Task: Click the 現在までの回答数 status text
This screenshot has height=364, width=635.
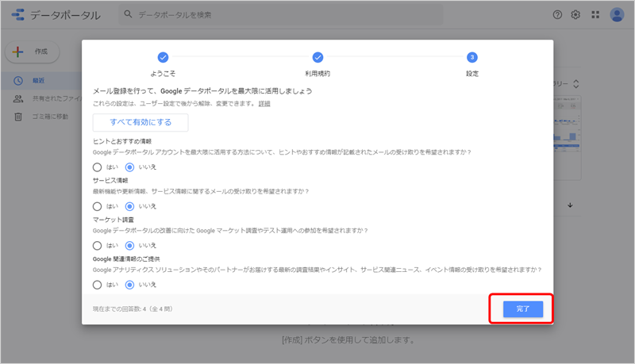Action: coord(133,309)
